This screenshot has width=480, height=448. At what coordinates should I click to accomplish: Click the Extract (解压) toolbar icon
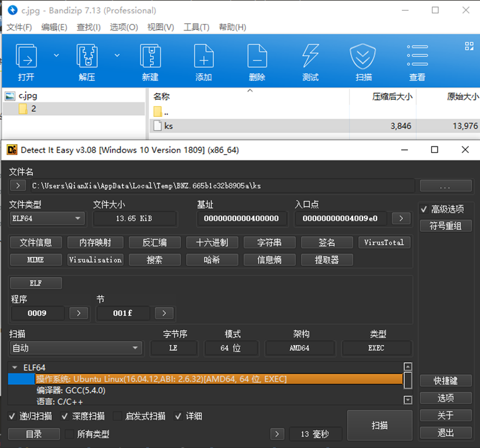[87, 57]
